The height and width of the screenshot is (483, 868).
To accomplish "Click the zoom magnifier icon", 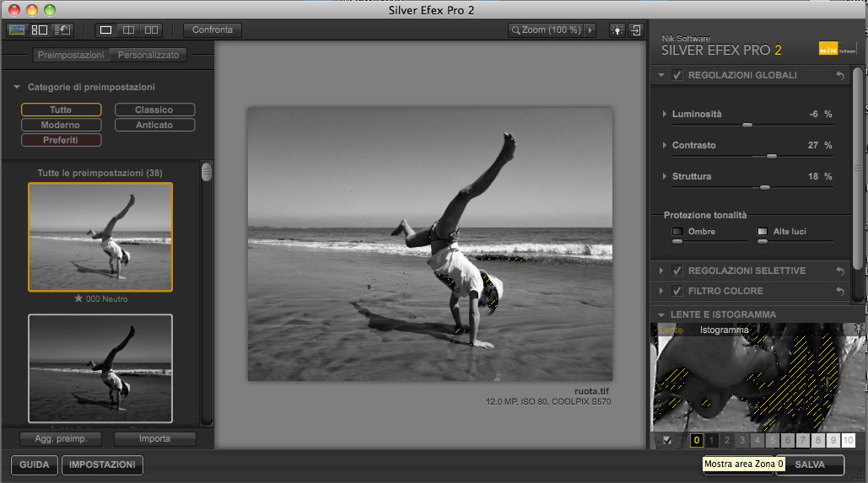I will [516, 30].
